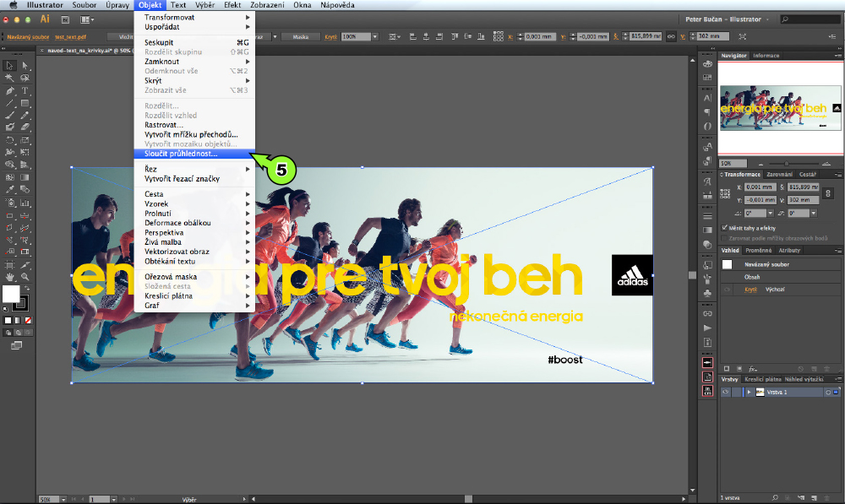
Task: Click the test_text.pdf file link
Action: tap(71, 36)
